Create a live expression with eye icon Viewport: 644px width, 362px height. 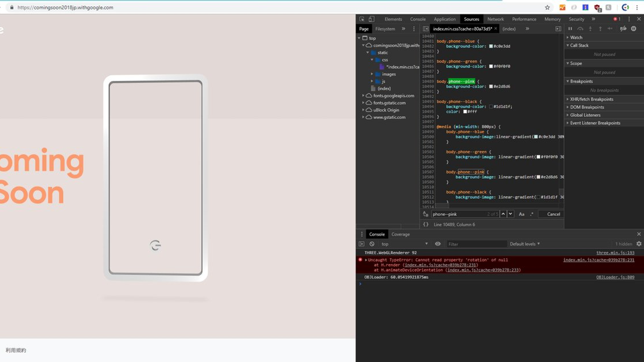(438, 244)
